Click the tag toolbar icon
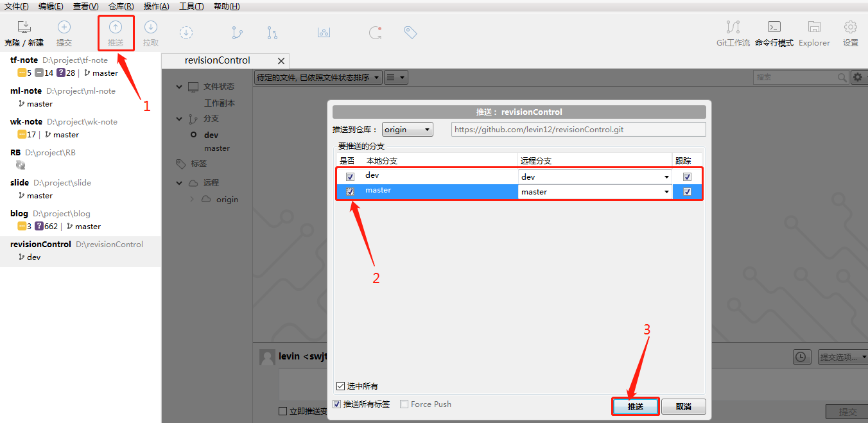Image resolution: width=868 pixels, height=423 pixels. (x=411, y=32)
